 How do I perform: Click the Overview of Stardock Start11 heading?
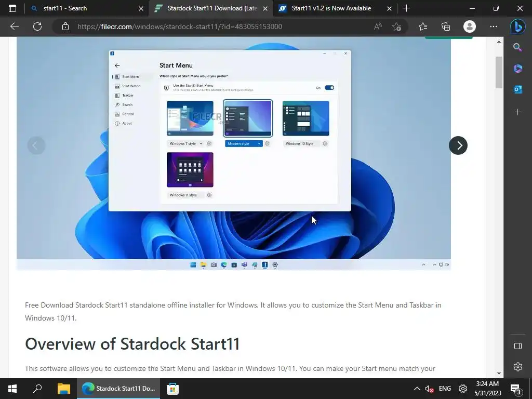click(132, 344)
